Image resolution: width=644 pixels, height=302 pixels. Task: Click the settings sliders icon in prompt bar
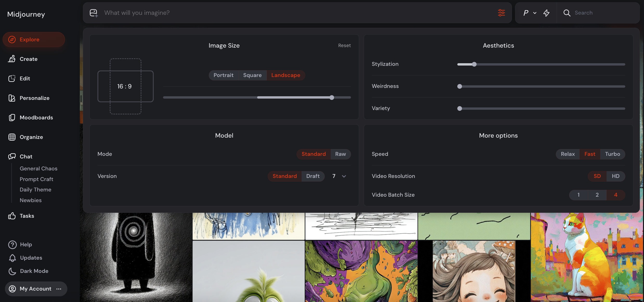[x=501, y=13]
